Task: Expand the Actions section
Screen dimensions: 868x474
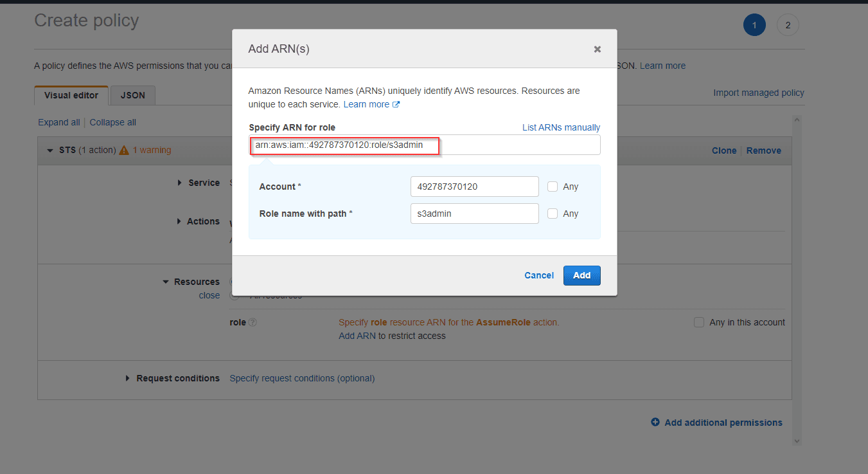Action: (179, 221)
